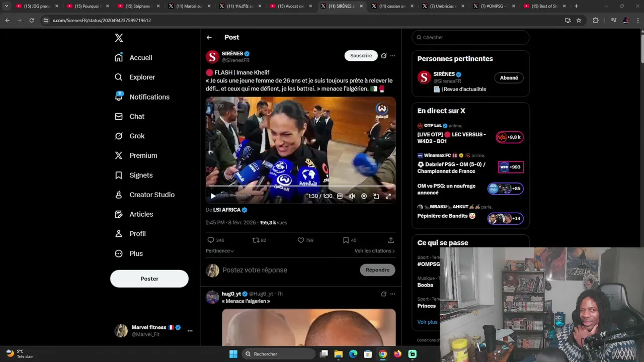Enter fullscreen video mode
The height and width of the screenshot is (362, 644).
pos(388,196)
